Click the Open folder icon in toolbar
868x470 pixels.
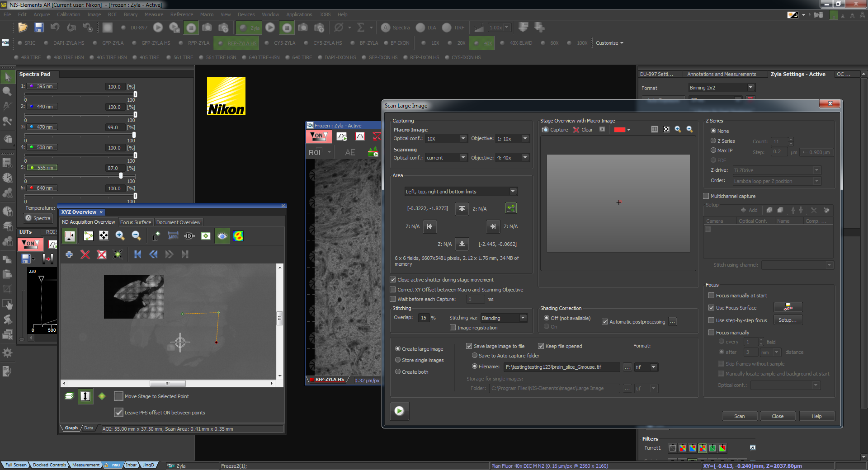pyautogui.click(x=23, y=28)
